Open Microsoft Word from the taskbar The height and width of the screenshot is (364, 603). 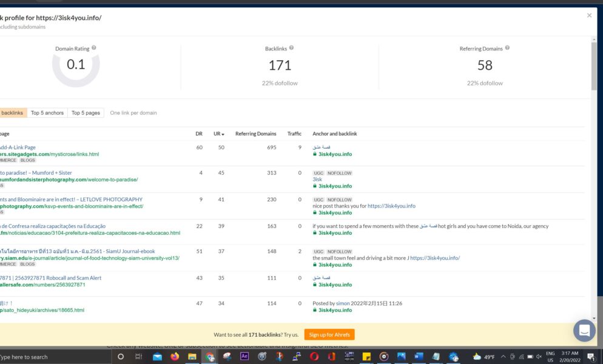(x=419, y=357)
